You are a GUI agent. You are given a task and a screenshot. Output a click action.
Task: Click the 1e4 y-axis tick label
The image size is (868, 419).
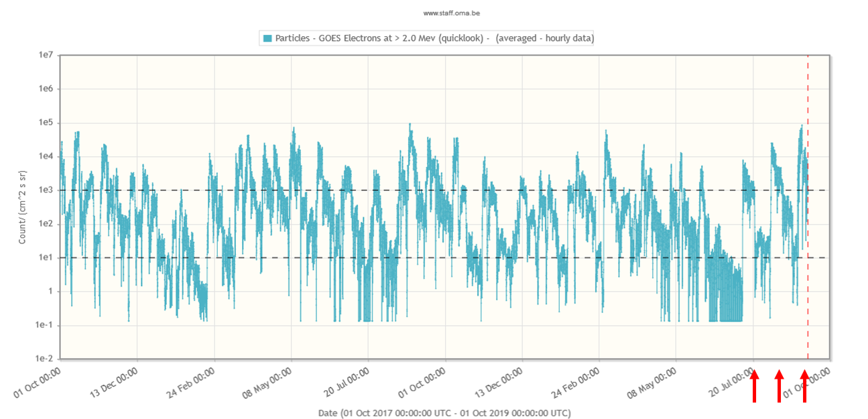tap(44, 156)
